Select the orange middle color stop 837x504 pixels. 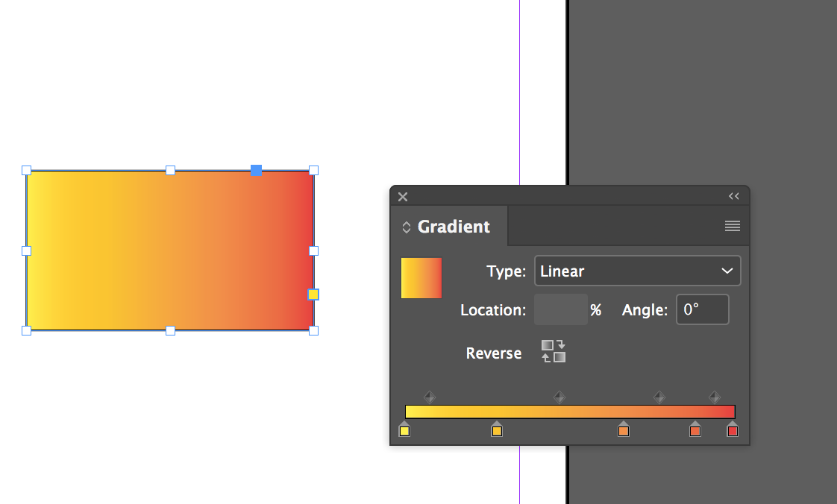624,429
